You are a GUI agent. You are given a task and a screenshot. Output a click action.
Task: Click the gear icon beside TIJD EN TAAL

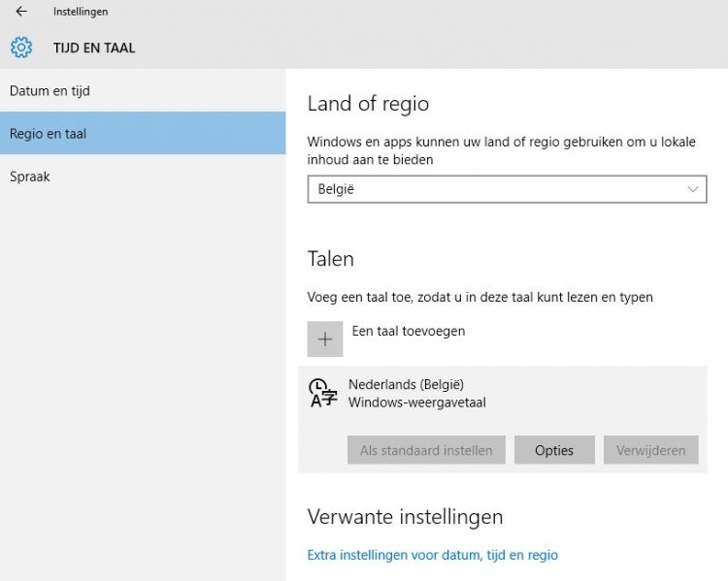(x=21, y=48)
